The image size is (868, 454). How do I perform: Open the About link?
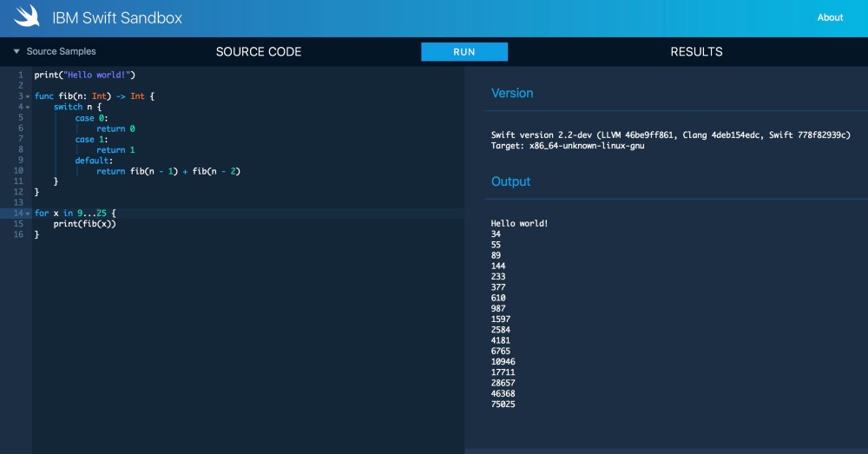[830, 17]
